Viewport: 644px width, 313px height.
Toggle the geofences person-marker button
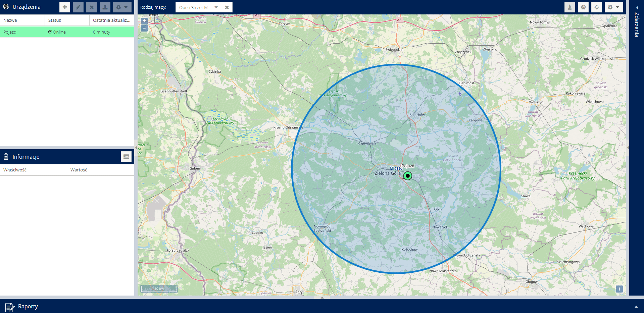[570, 7]
